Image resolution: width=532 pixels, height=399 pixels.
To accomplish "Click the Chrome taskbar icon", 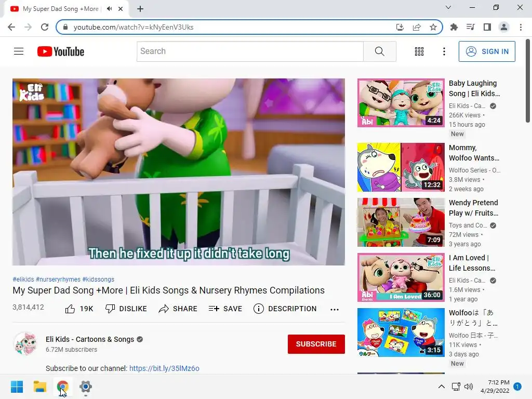I will [x=63, y=387].
